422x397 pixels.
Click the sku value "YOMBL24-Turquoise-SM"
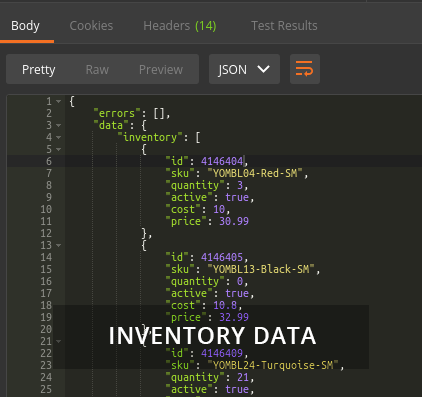click(273, 365)
